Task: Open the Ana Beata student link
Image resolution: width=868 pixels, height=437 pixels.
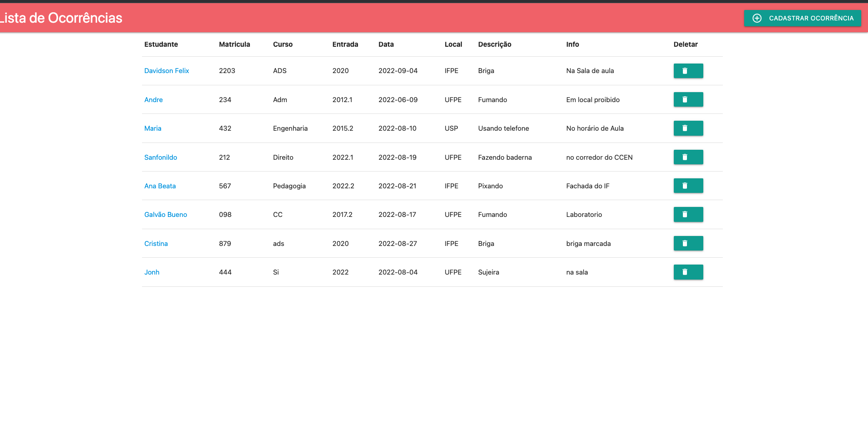Action: 160,186
